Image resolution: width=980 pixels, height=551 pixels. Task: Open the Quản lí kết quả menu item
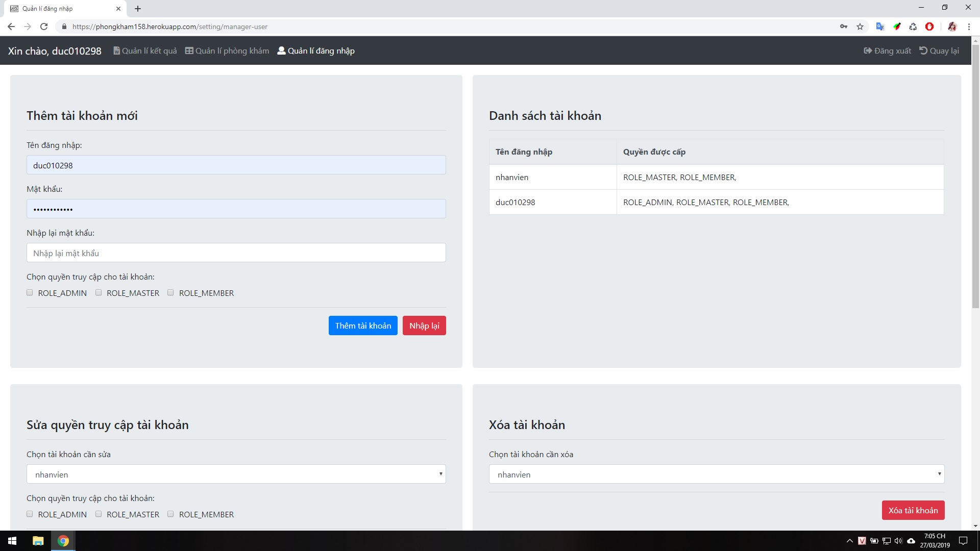pyautogui.click(x=145, y=51)
